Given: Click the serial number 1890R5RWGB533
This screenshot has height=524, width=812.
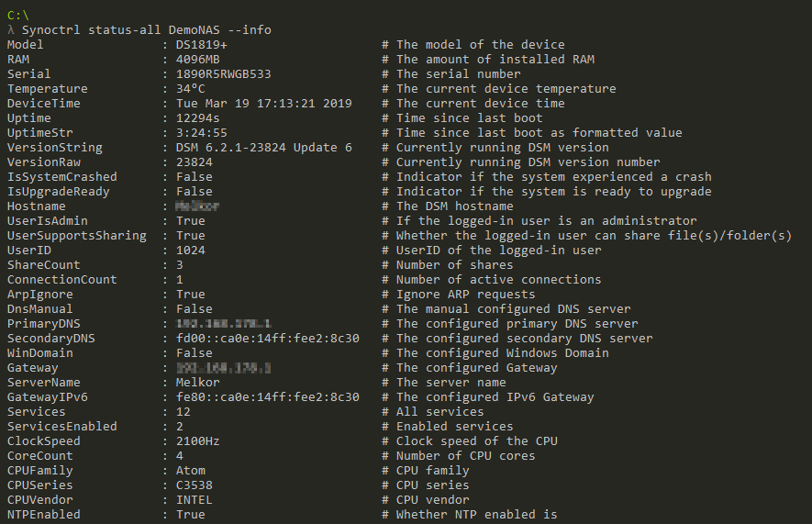Looking at the screenshot, I should pyautogui.click(x=223, y=74).
